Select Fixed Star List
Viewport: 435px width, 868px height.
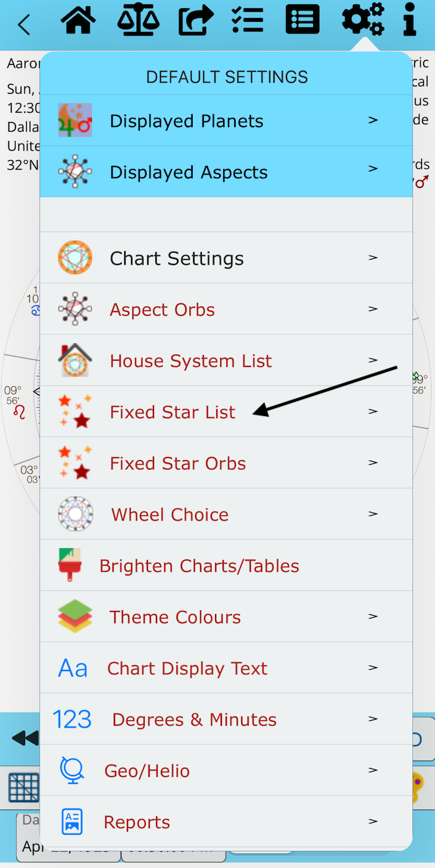[173, 412]
